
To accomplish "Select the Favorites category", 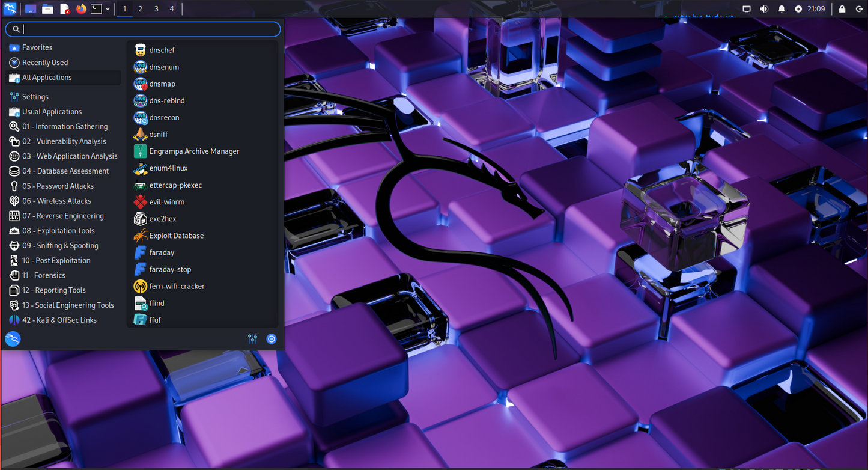I will pos(63,47).
